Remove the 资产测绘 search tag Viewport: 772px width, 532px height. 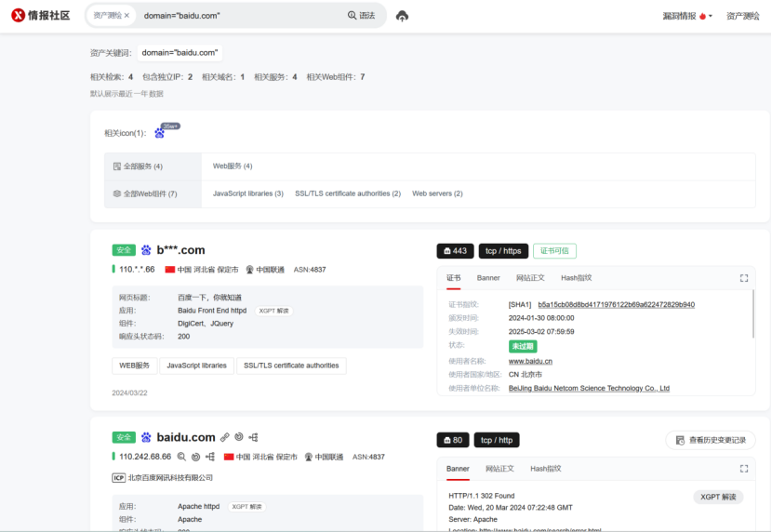(x=127, y=16)
